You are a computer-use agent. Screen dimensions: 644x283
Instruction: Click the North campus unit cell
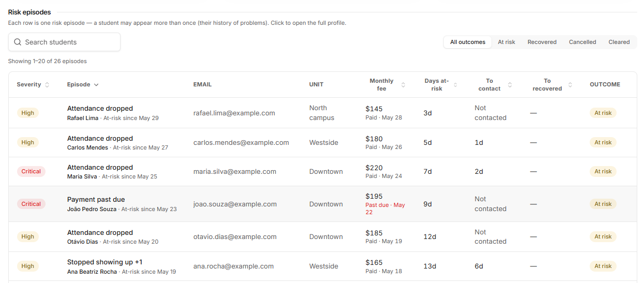[322, 113]
